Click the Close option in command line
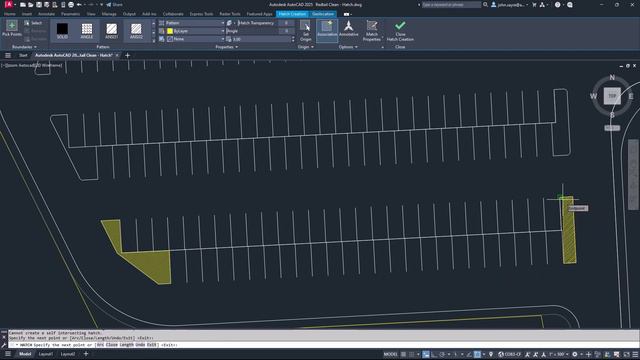 click(x=111, y=345)
